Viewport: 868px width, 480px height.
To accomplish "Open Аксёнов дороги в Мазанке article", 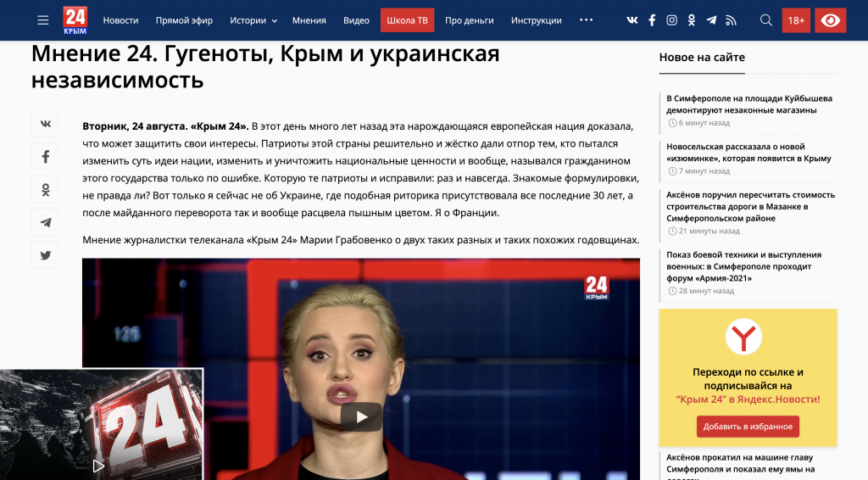I will pyautogui.click(x=750, y=207).
